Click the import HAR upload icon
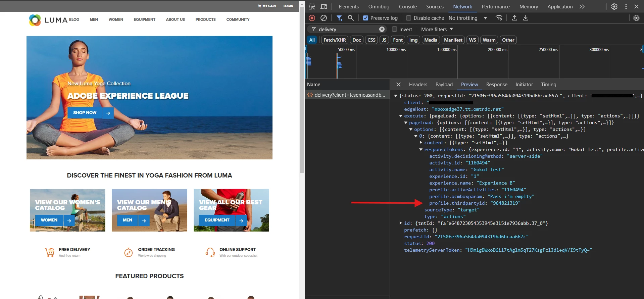This screenshot has height=299, width=644. point(514,18)
